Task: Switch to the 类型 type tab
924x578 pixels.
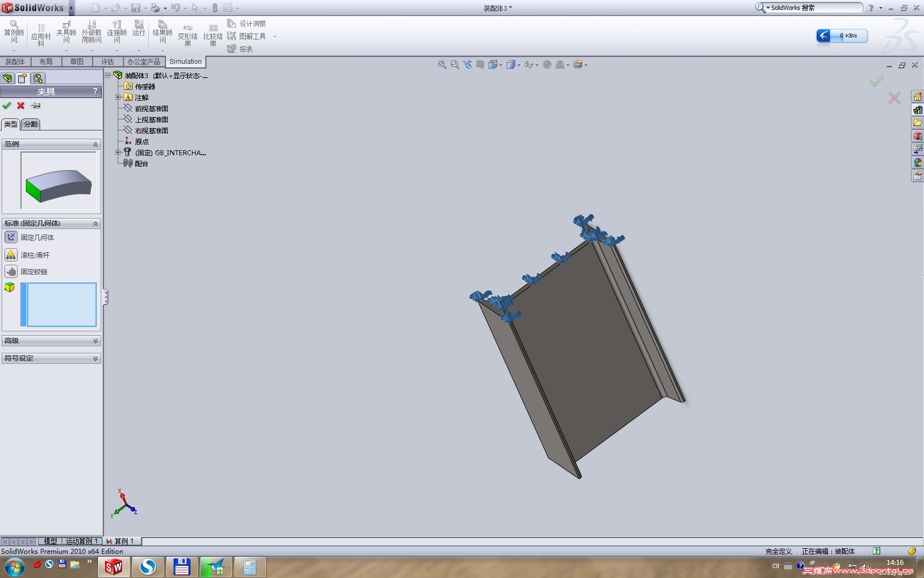Action: coord(11,124)
